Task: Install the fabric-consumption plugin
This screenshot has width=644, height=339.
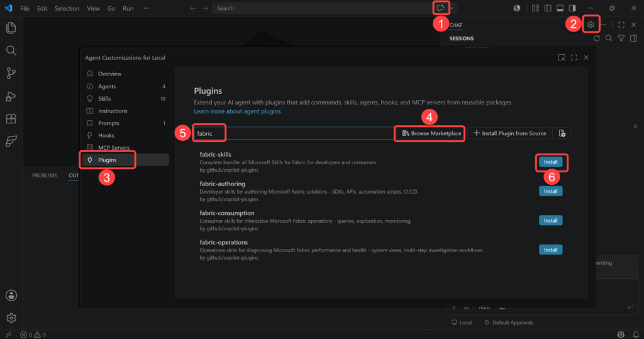Action: point(551,220)
